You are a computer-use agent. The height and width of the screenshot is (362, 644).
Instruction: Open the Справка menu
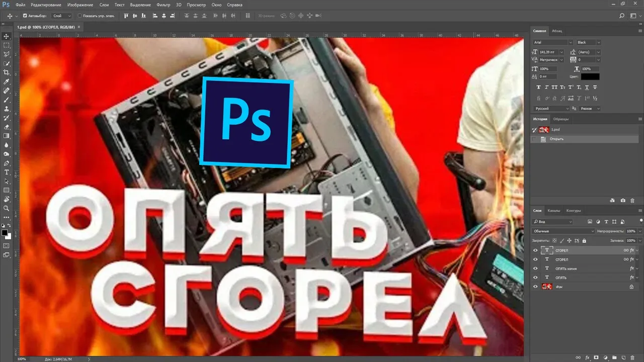point(234,5)
